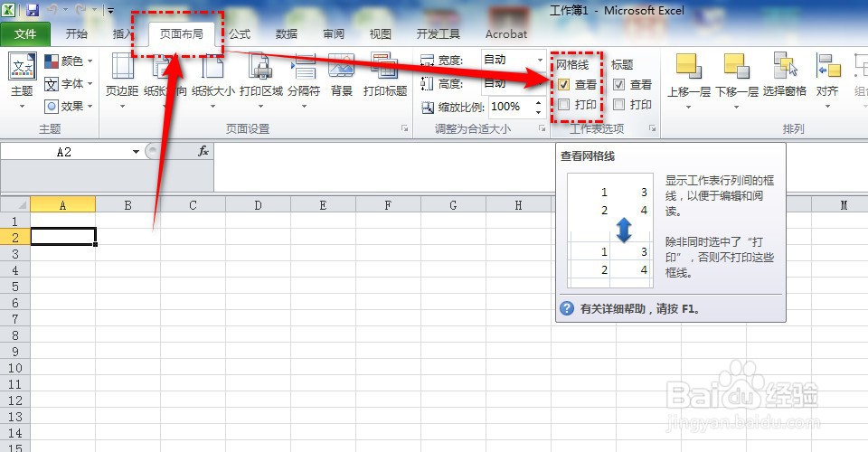
Task: Click the Excel application icon in title bar
Action: (x=8, y=9)
